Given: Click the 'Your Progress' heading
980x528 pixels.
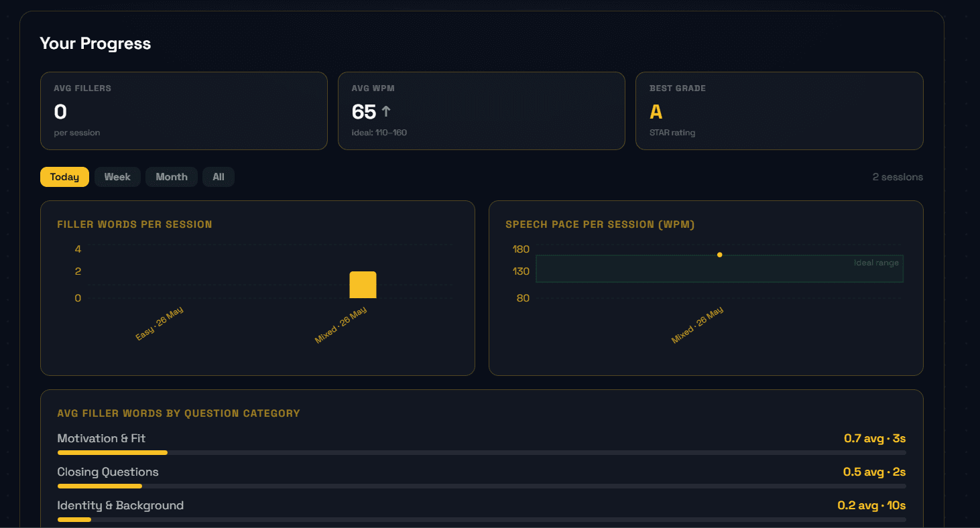Looking at the screenshot, I should click(95, 44).
